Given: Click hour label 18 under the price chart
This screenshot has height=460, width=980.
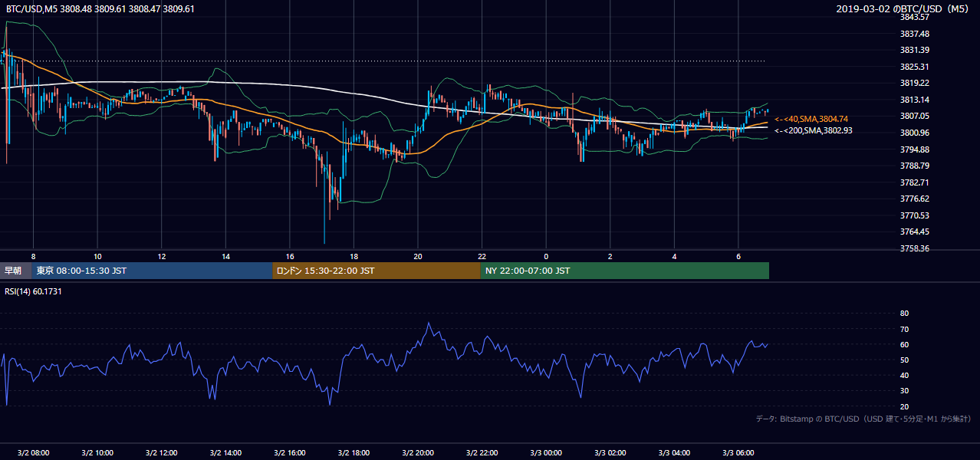Looking at the screenshot, I should click(354, 256).
